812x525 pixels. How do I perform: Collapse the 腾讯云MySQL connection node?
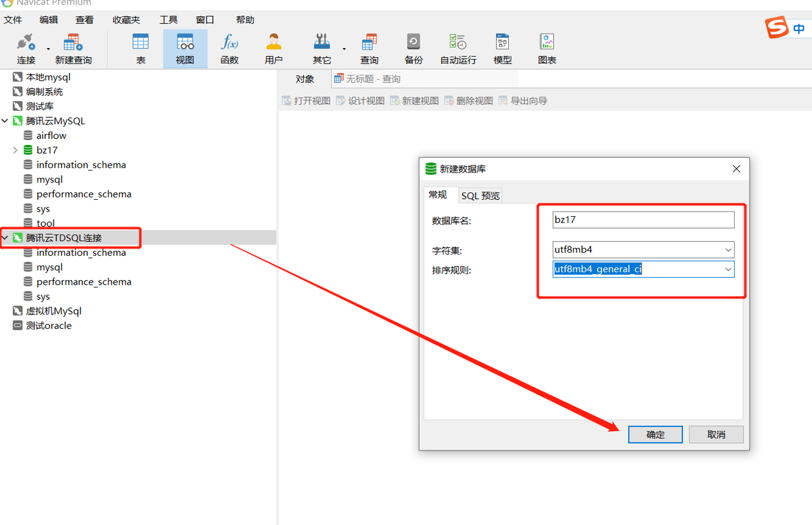5,121
